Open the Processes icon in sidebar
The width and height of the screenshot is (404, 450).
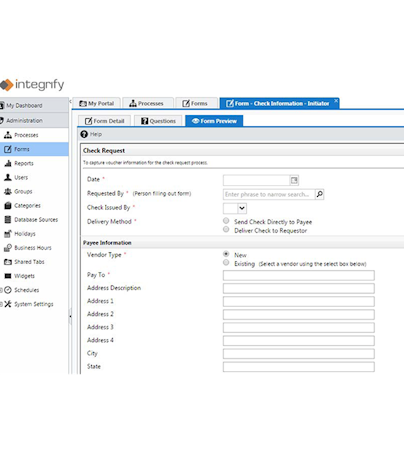8,135
